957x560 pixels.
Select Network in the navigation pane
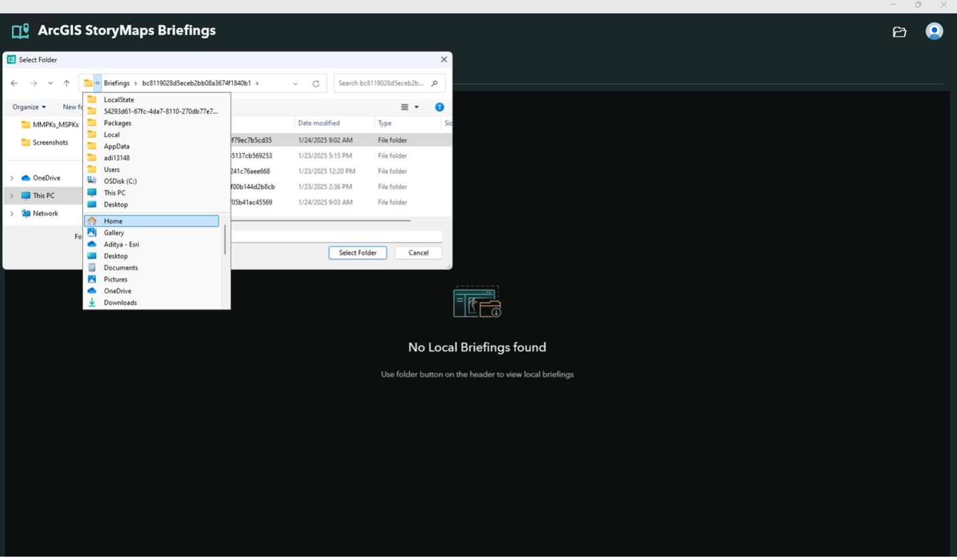point(45,213)
